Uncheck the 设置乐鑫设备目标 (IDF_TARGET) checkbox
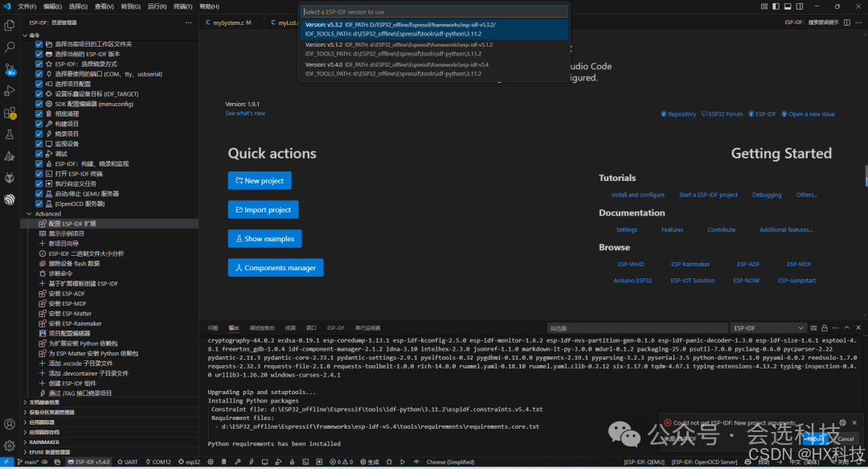This screenshot has height=469, width=868. pyautogui.click(x=39, y=94)
